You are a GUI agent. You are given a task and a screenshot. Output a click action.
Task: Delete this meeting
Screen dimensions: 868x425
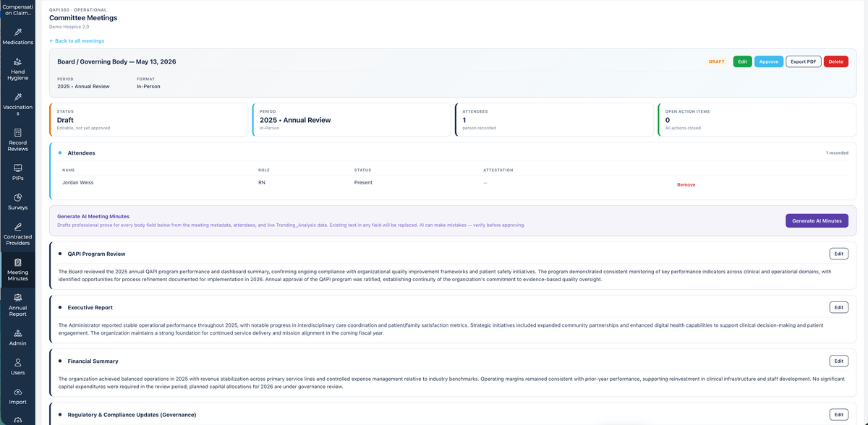(x=836, y=61)
